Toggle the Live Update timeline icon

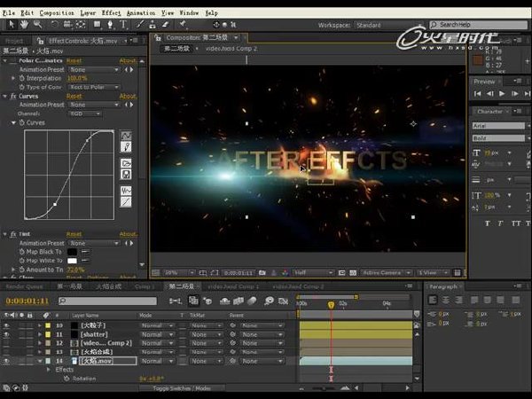[193, 301]
